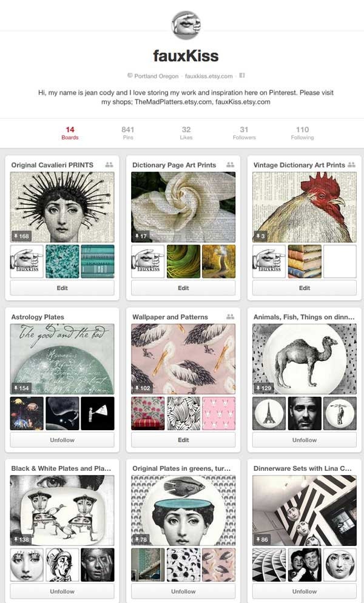Screen dimensions: 364x603
Task: Click the location pin icon beside Portland Oregon
Action: point(130,75)
